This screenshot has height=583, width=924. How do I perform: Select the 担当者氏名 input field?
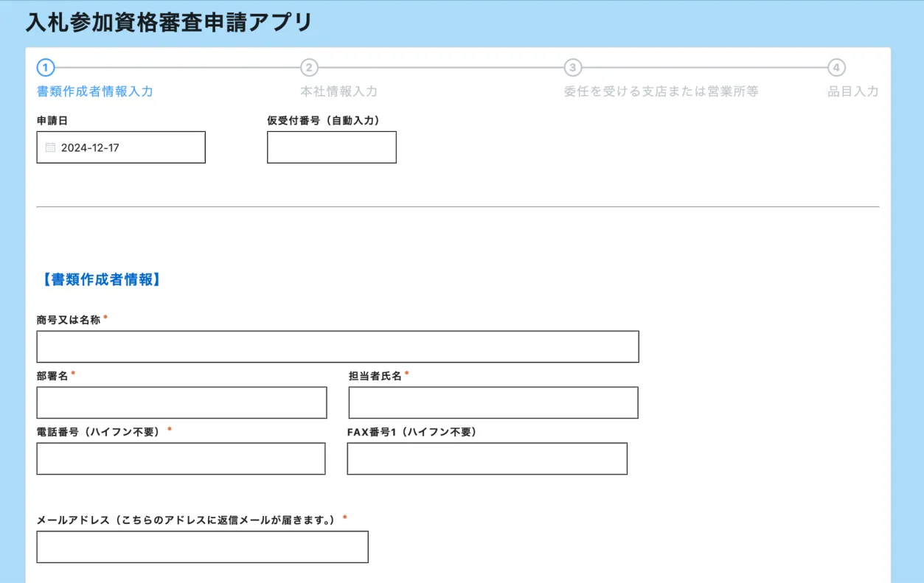click(493, 402)
